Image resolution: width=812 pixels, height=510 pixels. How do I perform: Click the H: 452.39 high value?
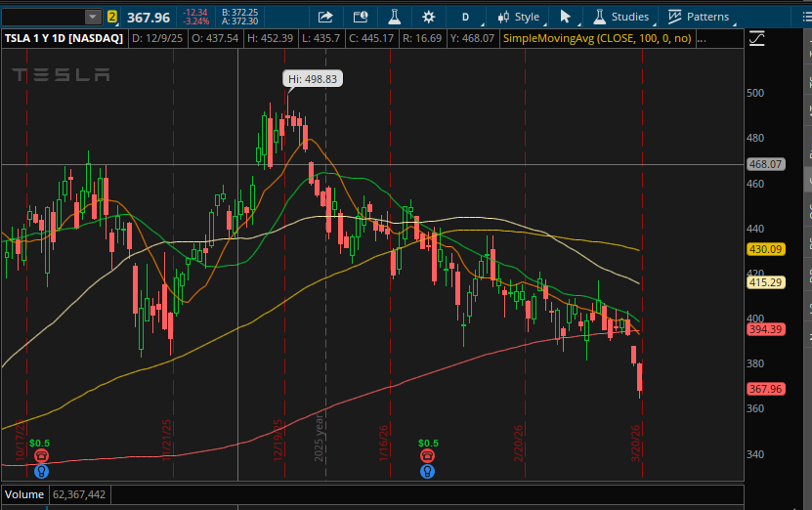[270, 38]
